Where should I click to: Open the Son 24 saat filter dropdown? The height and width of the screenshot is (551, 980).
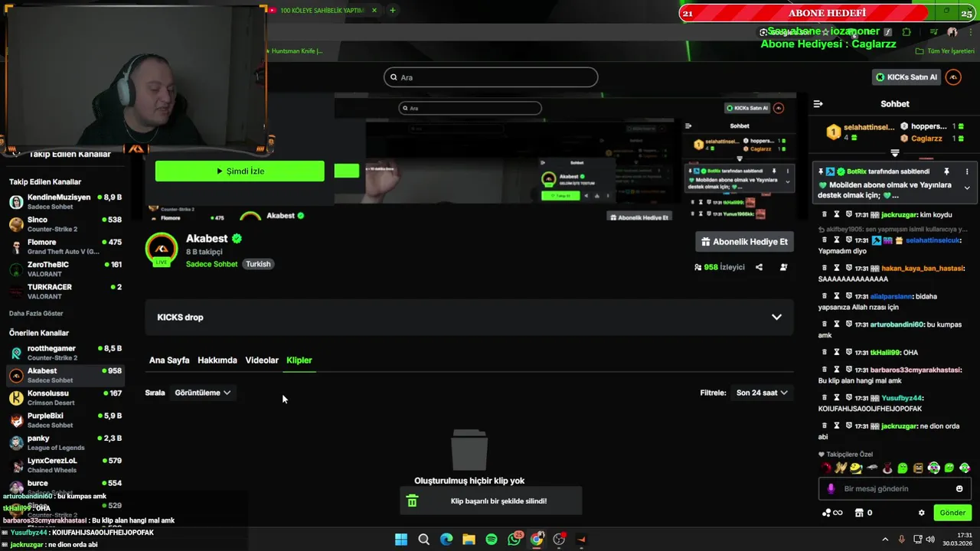tap(762, 393)
